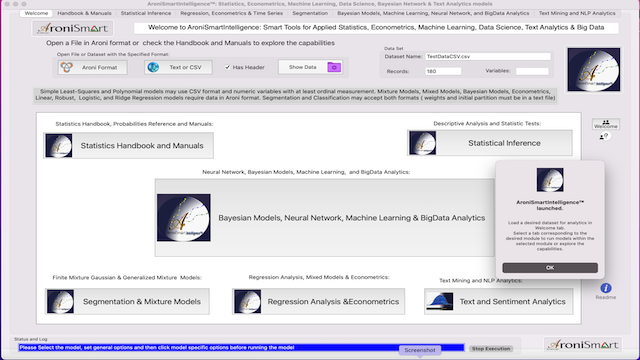Click the Welcome people icon on right

(x=606, y=124)
